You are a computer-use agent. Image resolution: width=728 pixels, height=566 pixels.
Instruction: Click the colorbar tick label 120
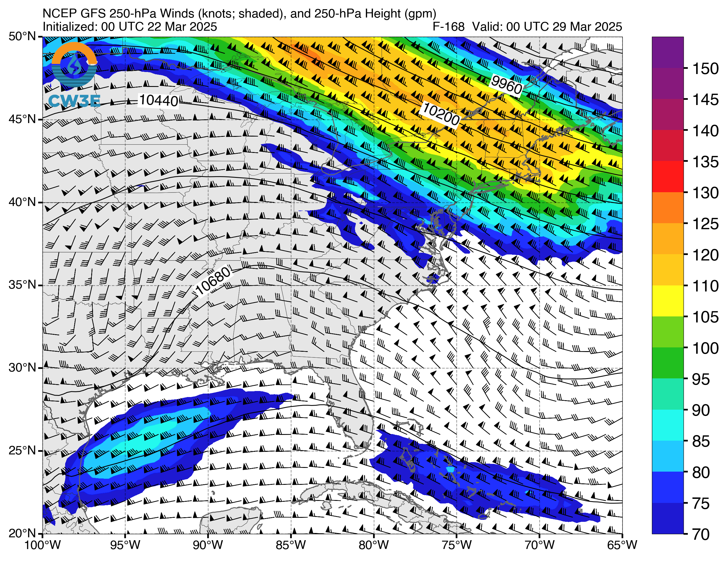click(x=706, y=255)
